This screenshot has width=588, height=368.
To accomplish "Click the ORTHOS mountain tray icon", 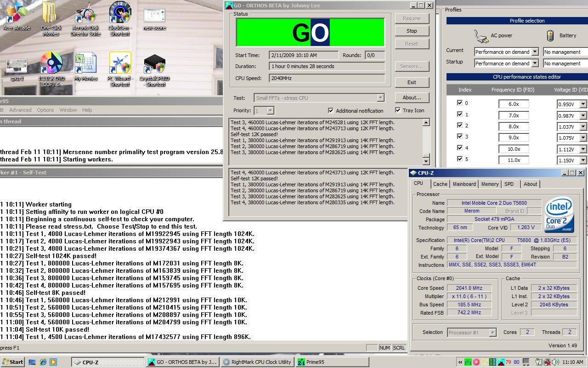I will [x=501, y=362].
